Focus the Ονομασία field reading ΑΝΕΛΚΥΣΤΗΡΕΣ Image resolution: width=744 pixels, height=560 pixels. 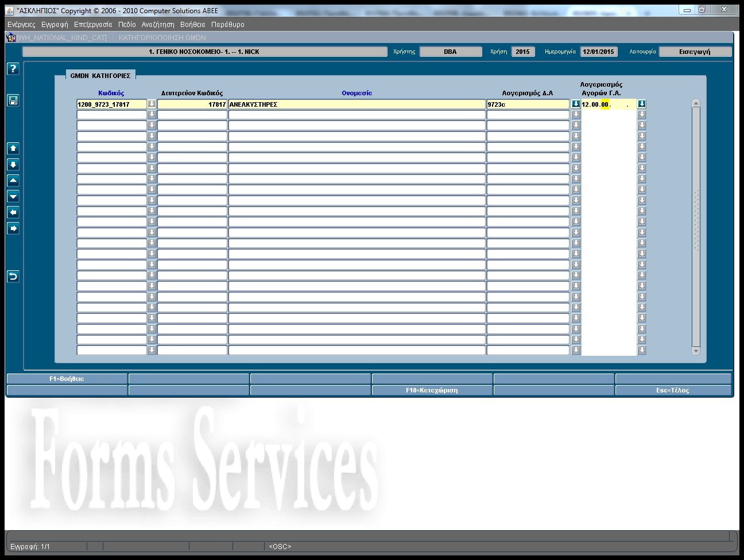tap(357, 104)
